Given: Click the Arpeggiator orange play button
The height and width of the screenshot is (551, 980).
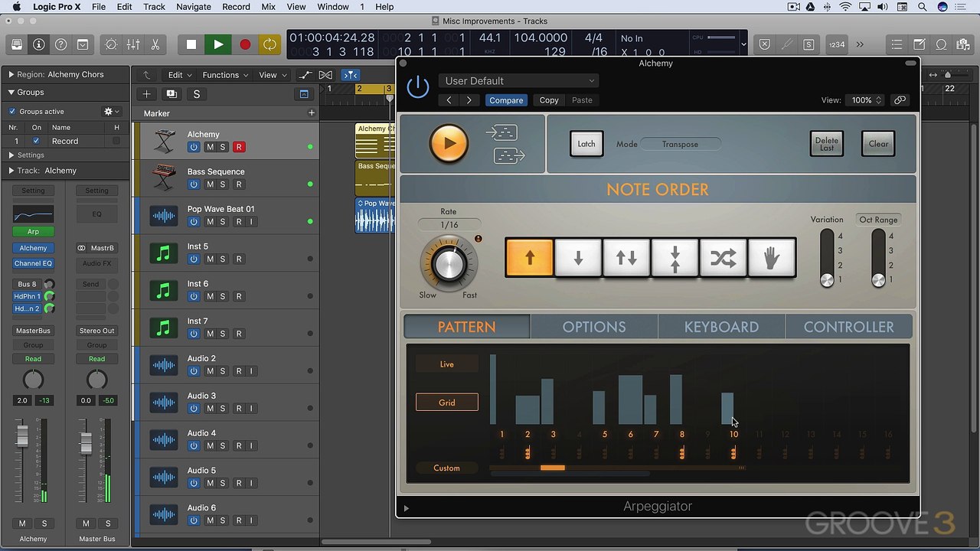Looking at the screenshot, I should (x=449, y=143).
